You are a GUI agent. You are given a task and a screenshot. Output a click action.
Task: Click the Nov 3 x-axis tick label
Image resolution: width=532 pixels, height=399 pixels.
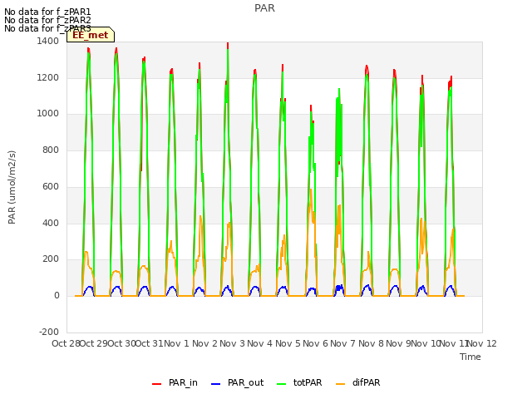click(232, 343)
